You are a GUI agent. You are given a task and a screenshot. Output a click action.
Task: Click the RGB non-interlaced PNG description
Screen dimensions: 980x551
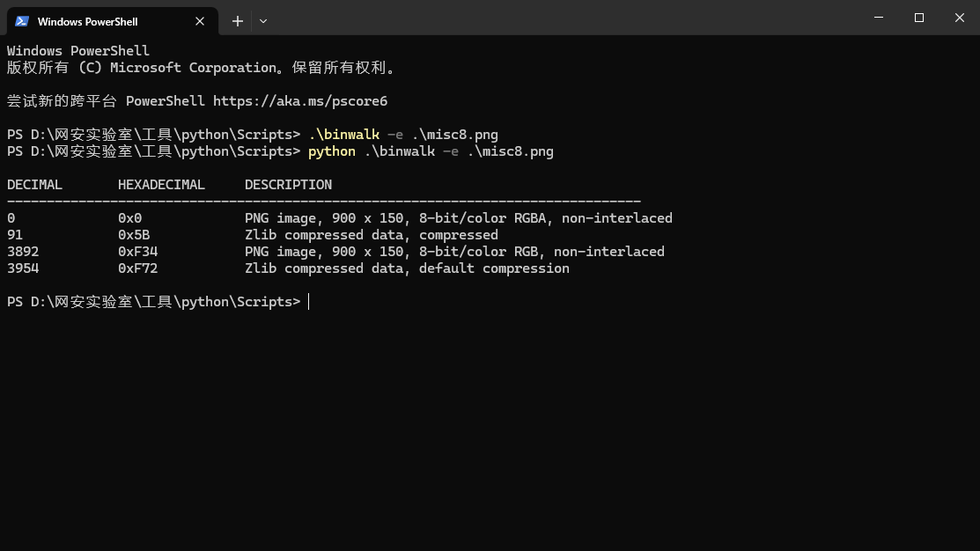(x=454, y=252)
